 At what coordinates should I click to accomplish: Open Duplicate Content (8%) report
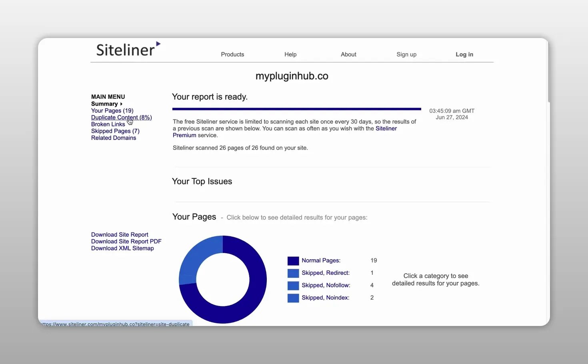point(122,118)
